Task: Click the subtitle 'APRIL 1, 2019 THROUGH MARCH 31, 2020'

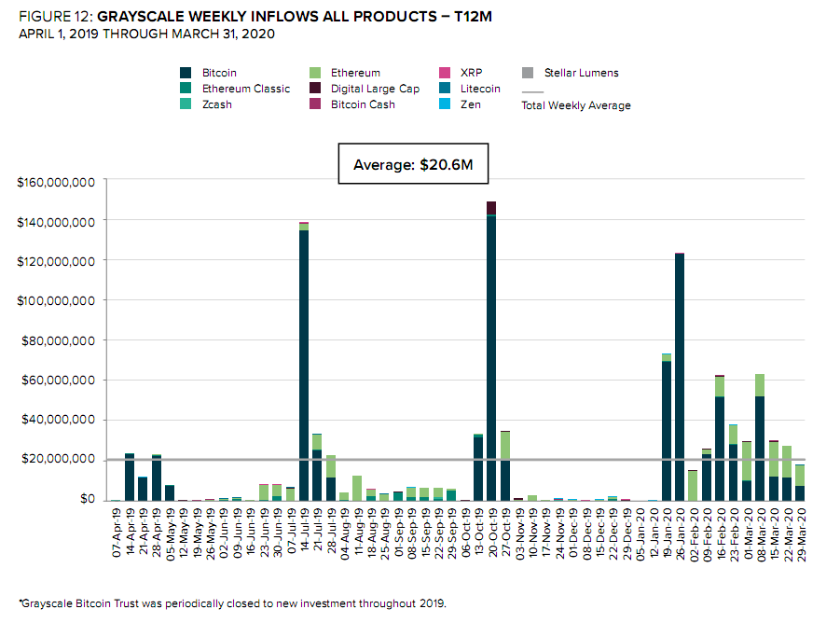Action: pyautogui.click(x=146, y=34)
